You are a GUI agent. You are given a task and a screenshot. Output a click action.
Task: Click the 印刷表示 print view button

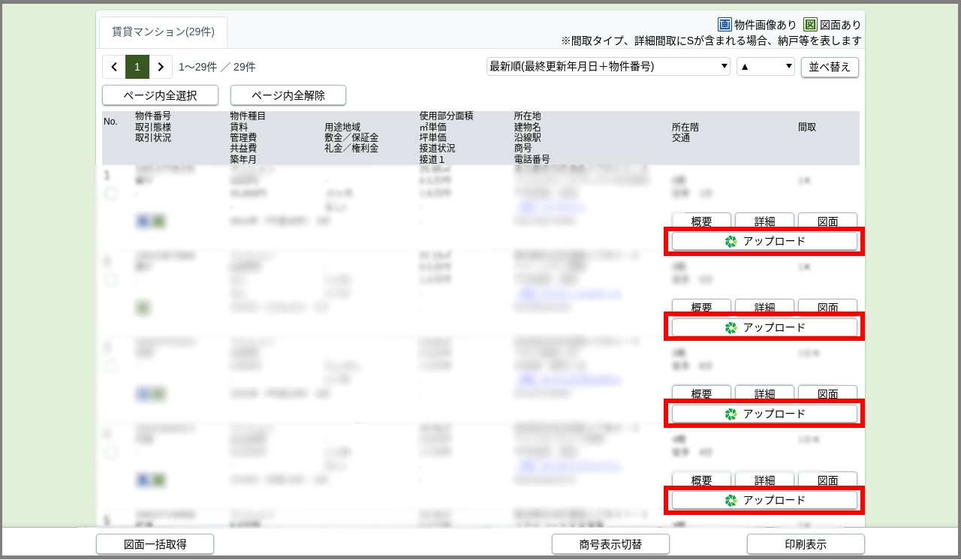tap(806, 543)
